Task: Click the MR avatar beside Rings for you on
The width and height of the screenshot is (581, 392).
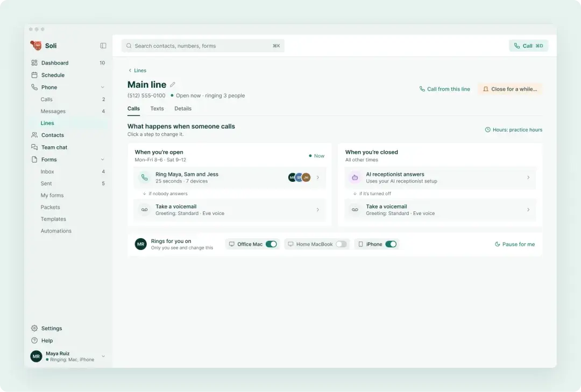Action: pyautogui.click(x=141, y=244)
